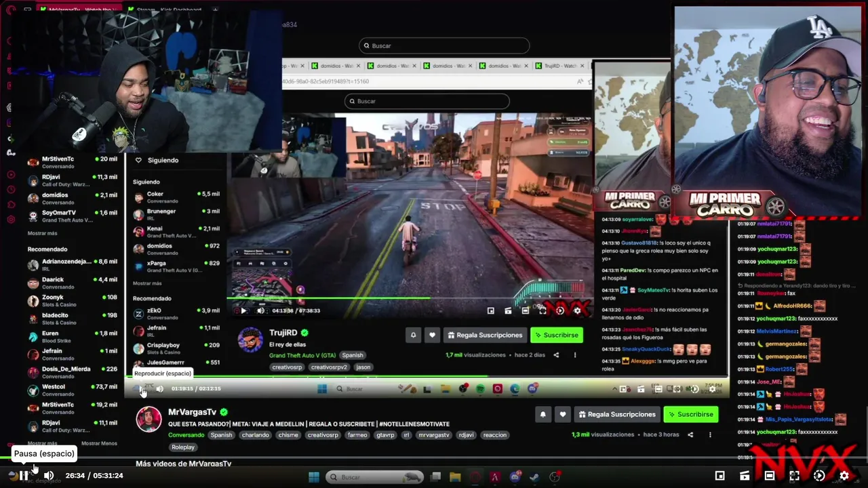Image resolution: width=868 pixels, height=488 pixels.
Task: Open MrVargasTv channel avatar
Action: [x=149, y=419]
